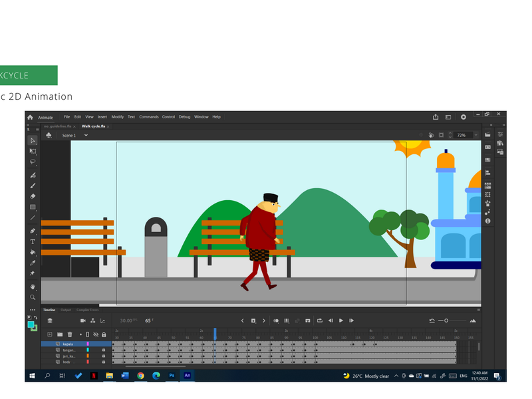Select the Lasso tool
Screen dimensions: 532x399
33,162
